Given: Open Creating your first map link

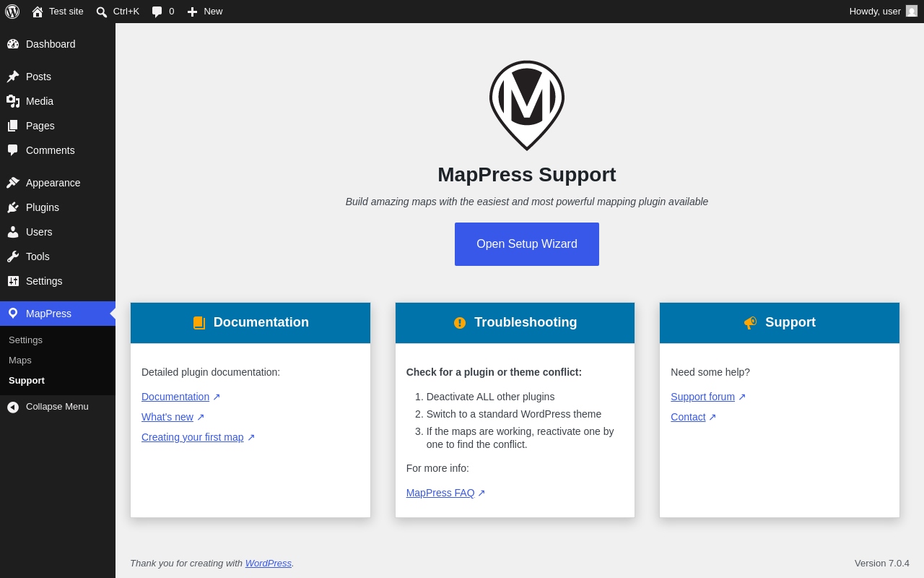Looking at the screenshot, I should tap(193, 437).
